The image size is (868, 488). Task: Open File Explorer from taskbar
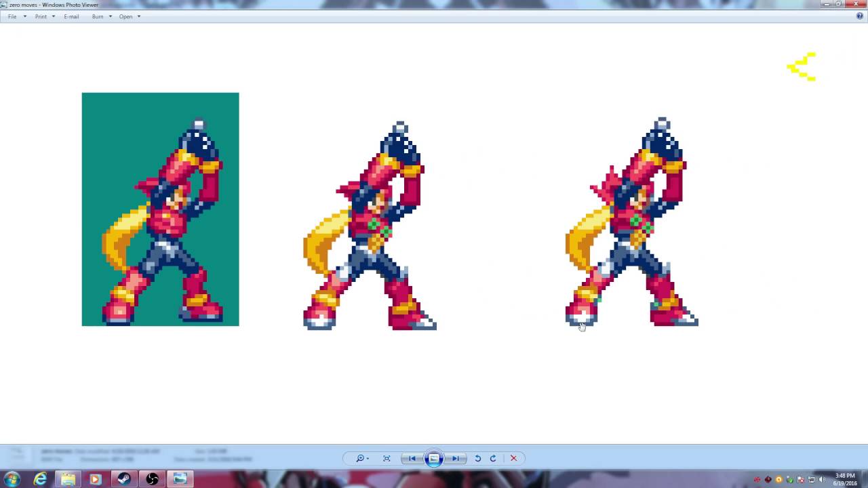(x=68, y=479)
